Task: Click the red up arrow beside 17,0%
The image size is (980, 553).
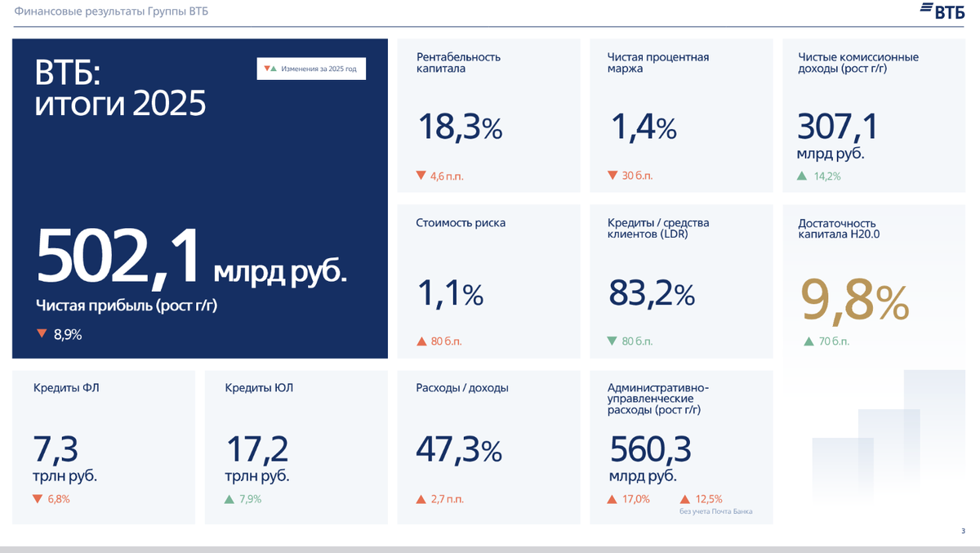Action: pos(612,499)
